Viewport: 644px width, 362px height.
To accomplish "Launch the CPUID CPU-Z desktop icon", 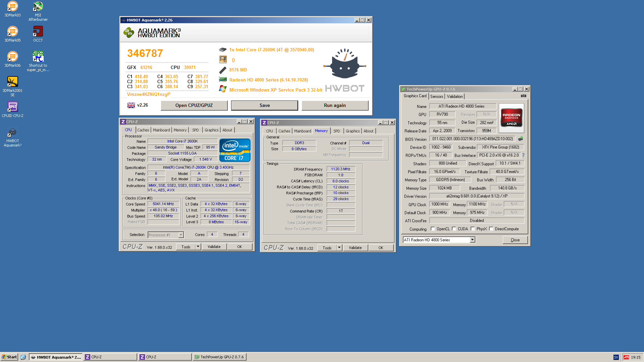I will 12,110.
